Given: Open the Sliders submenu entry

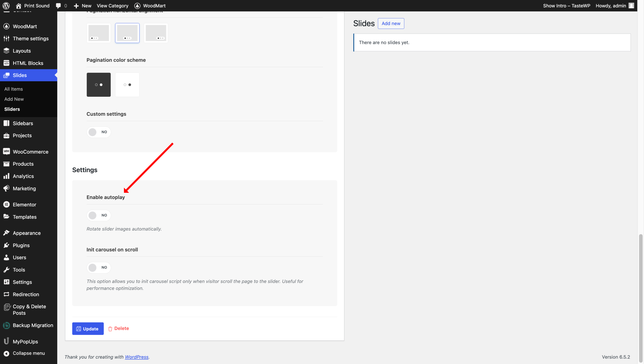Looking at the screenshot, I should 12,109.
